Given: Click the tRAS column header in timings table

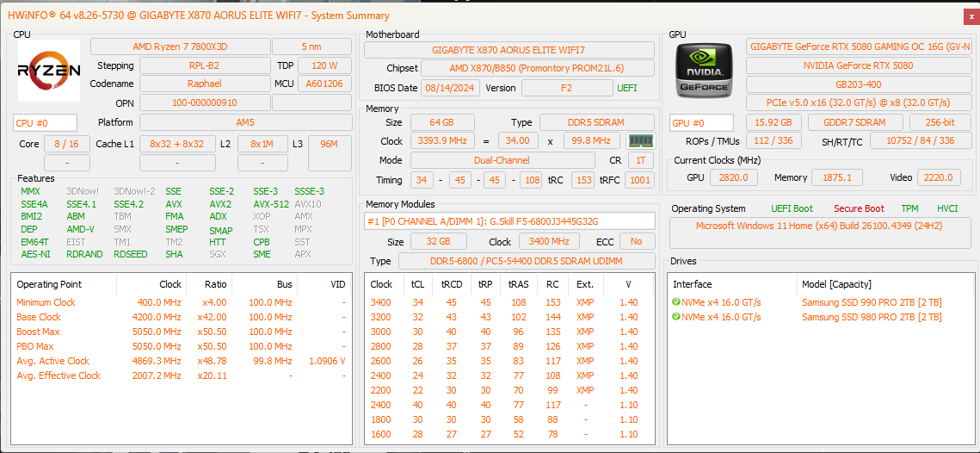Looking at the screenshot, I should (x=519, y=284).
